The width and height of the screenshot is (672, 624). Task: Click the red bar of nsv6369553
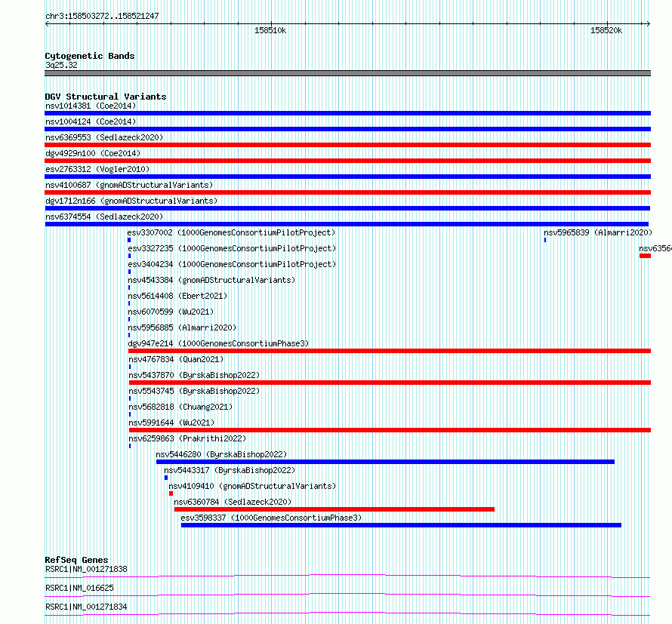coord(347,145)
